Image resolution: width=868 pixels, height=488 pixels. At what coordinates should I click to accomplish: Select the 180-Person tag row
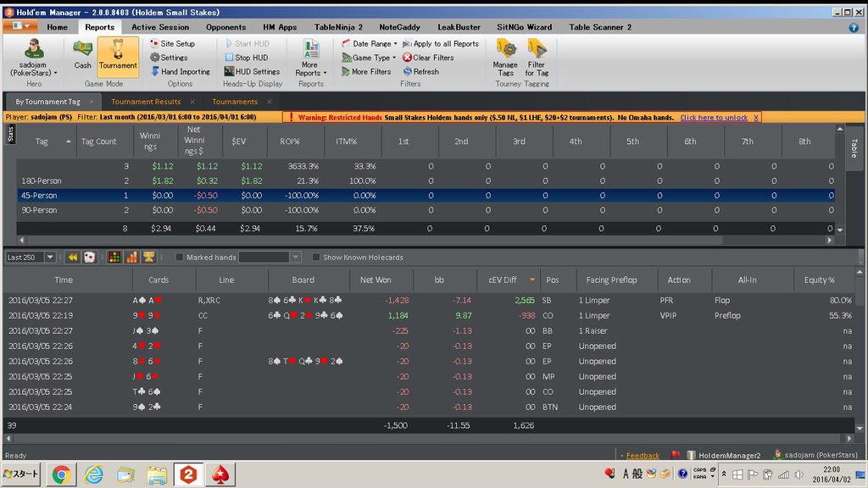426,181
